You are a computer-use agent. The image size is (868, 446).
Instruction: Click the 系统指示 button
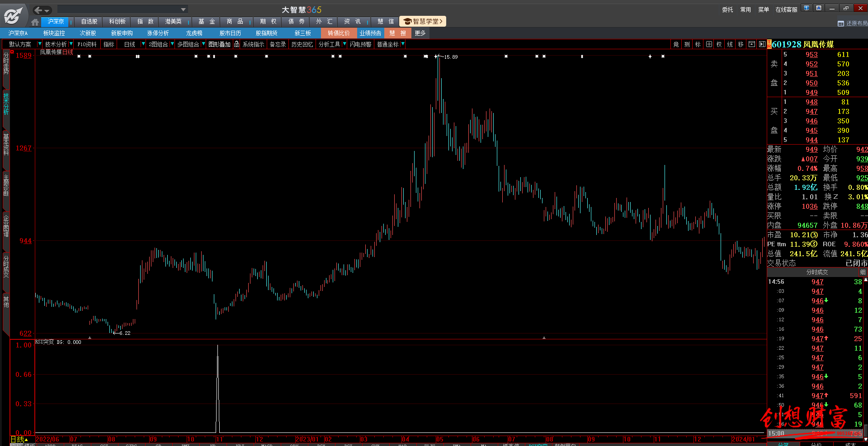coord(253,44)
